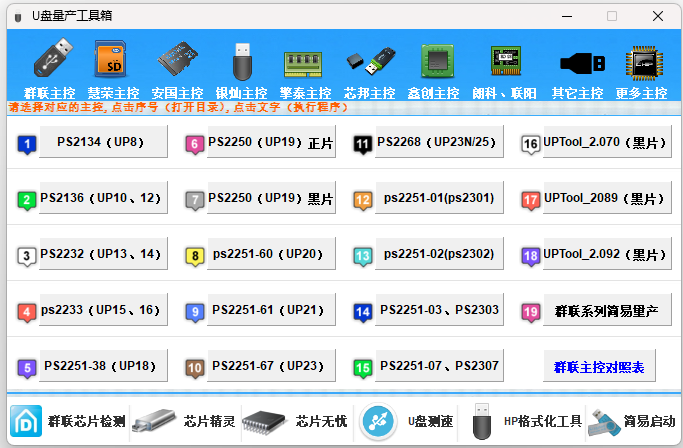Run PS2251-61 (UP21) program
The width and height of the screenshot is (683, 448).
coord(271,310)
